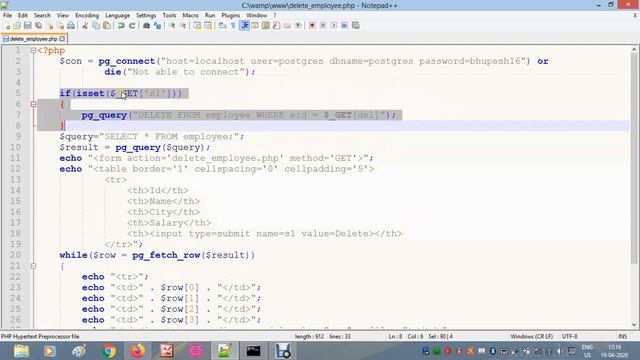Click the Save All toolbar icon
Screen dimensions: 640x360
(38, 26)
